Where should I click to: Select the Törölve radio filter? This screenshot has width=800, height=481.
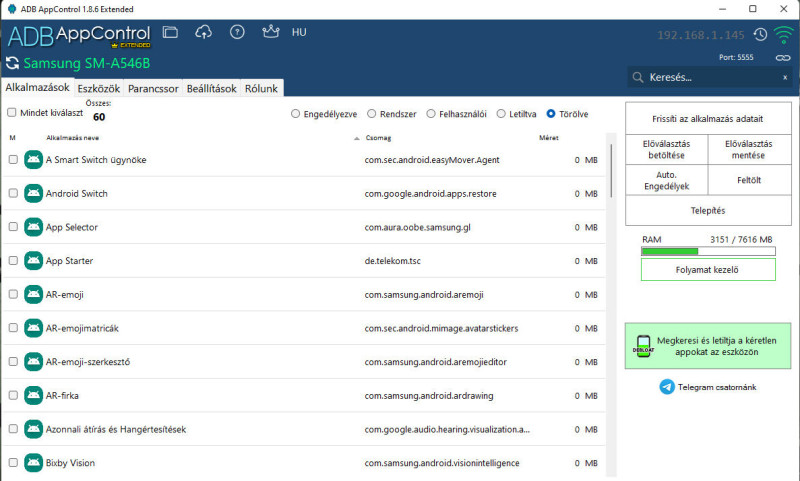click(551, 114)
